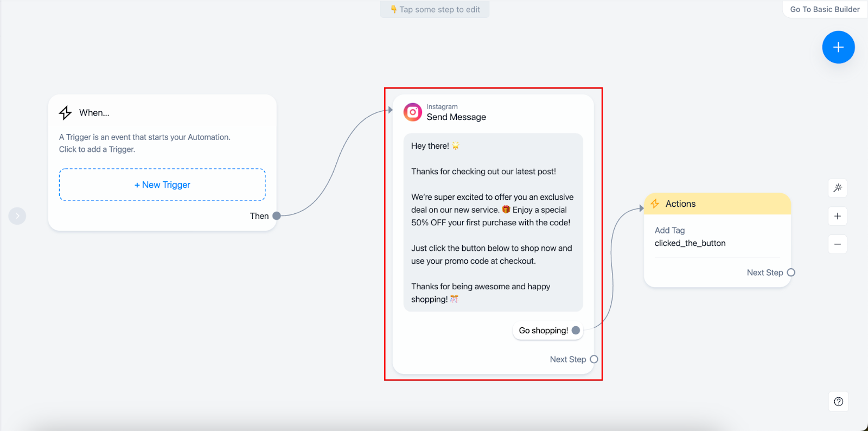Click the Actions lightning bolt icon
Viewport: 868px width, 431px height.
click(655, 204)
